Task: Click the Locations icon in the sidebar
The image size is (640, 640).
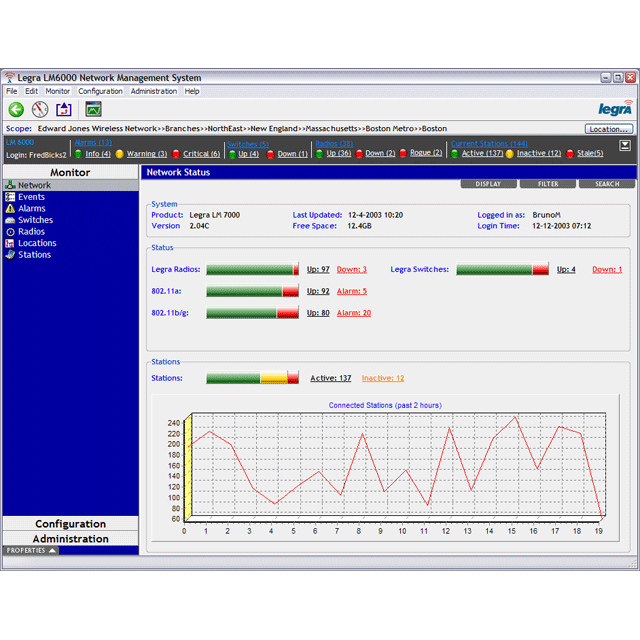Action: (x=10, y=243)
